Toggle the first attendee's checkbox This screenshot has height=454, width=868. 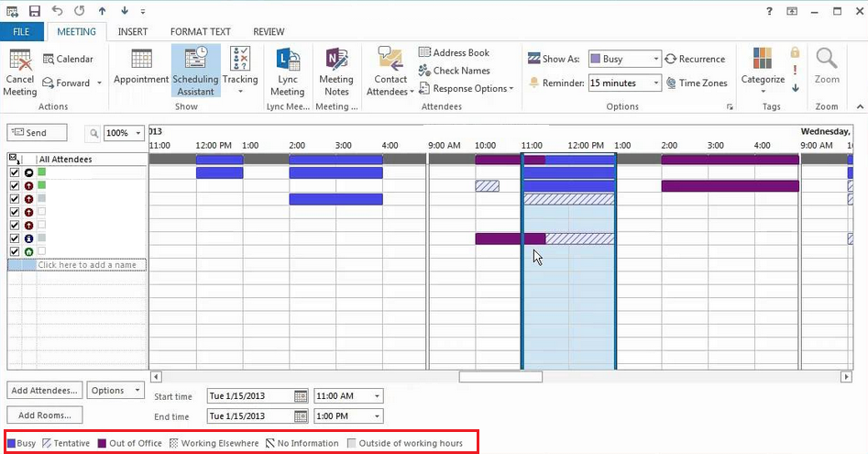14,172
